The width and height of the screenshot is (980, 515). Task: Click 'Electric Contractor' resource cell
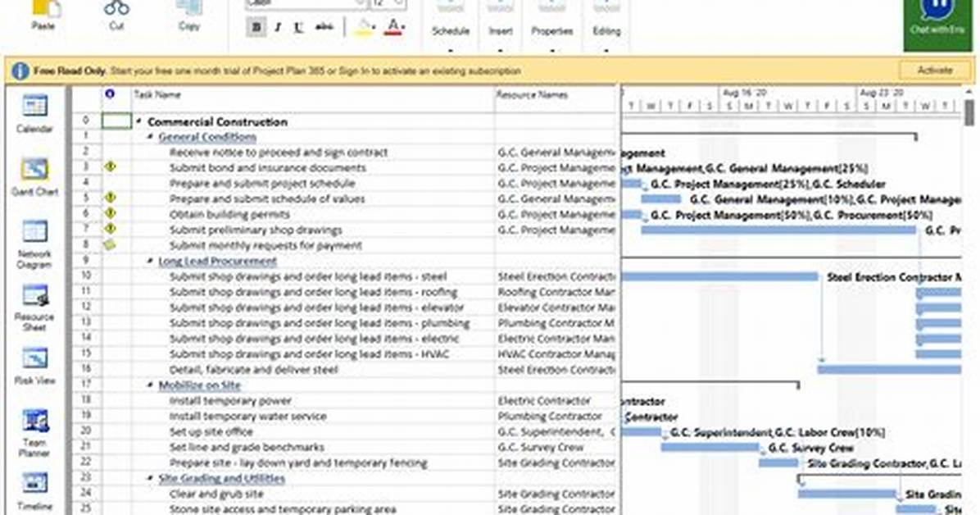pos(556,400)
